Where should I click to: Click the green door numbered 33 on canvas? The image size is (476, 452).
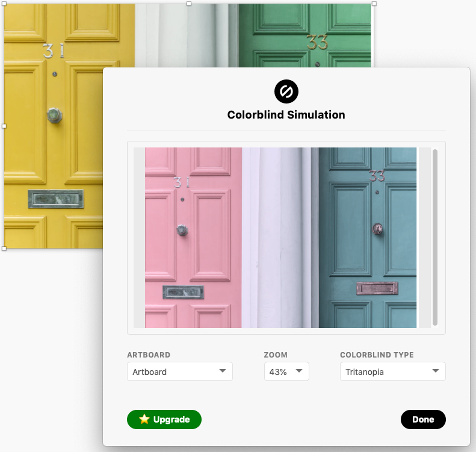coord(304,36)
